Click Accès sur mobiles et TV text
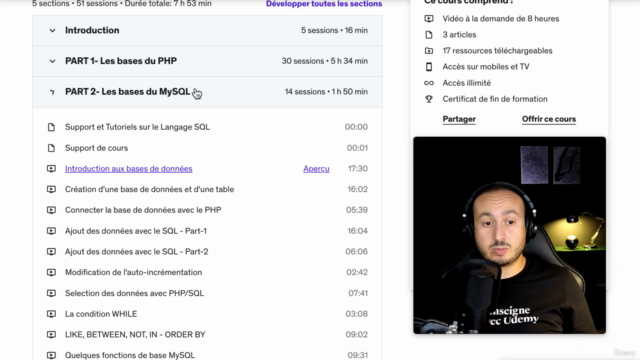Screen dimensions: 640x360 click(x=486, y=67)
